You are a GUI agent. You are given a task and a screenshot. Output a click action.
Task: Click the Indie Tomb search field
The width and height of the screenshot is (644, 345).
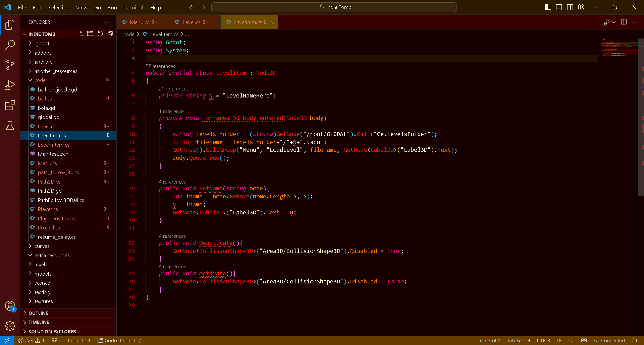[334, 7]
